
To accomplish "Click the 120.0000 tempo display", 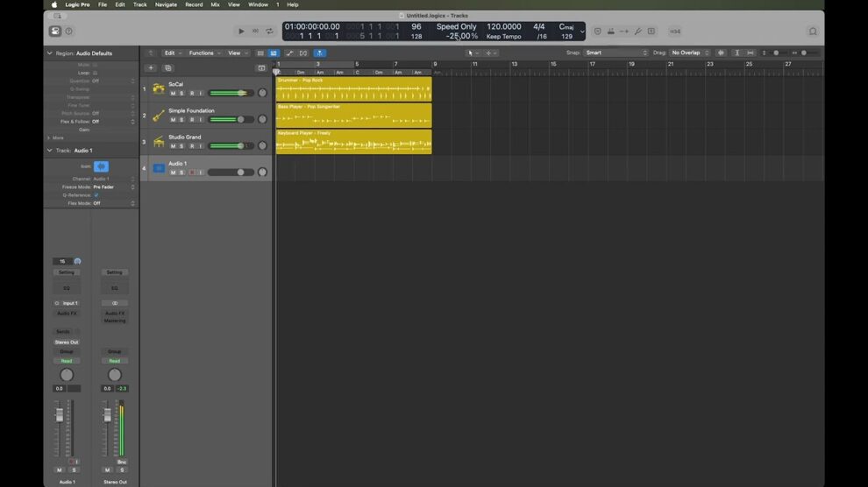I will (504, 26).
